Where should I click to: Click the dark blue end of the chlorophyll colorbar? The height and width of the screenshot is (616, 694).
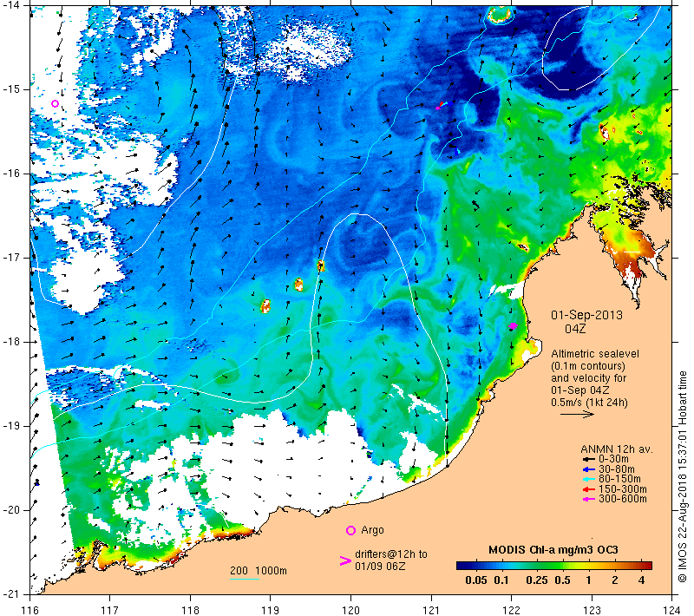click(x=462, y=566)
